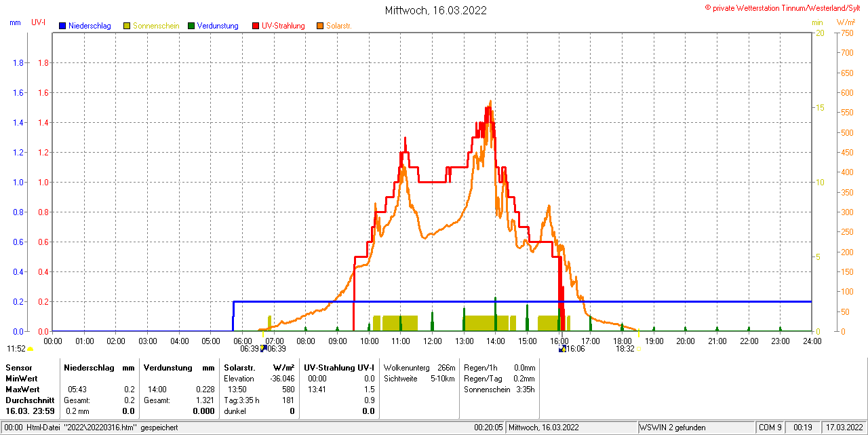The width and height of the screenshot is (868, 435).
Task: Click the Niederschlag column header in table
Action: pyautogui.click(x=89, y=367)
